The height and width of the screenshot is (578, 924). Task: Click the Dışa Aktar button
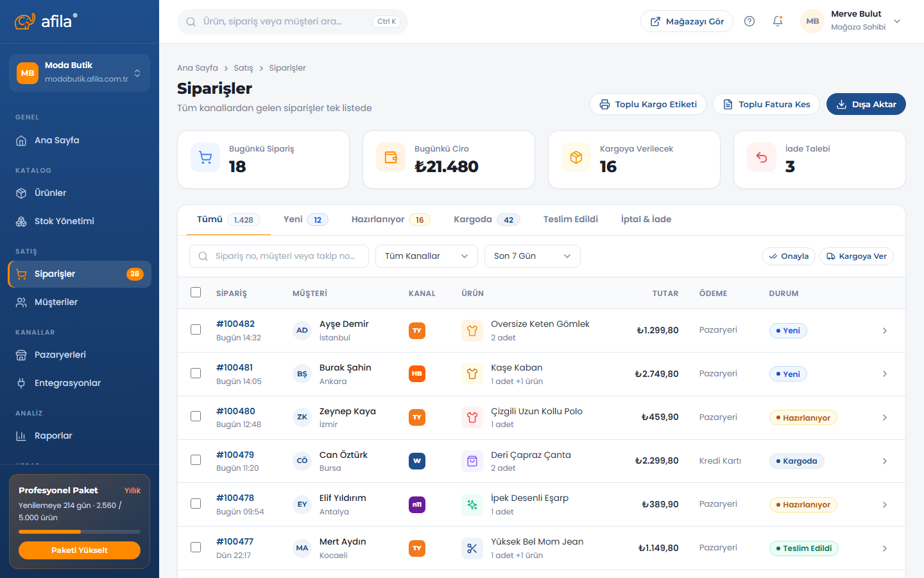click(x=866, y=104)
